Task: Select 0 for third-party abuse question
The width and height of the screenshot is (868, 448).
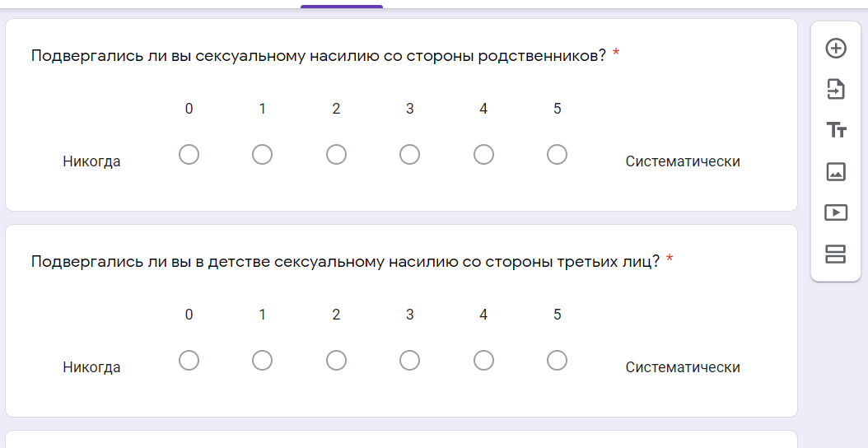Action: (x=189, y=361)
